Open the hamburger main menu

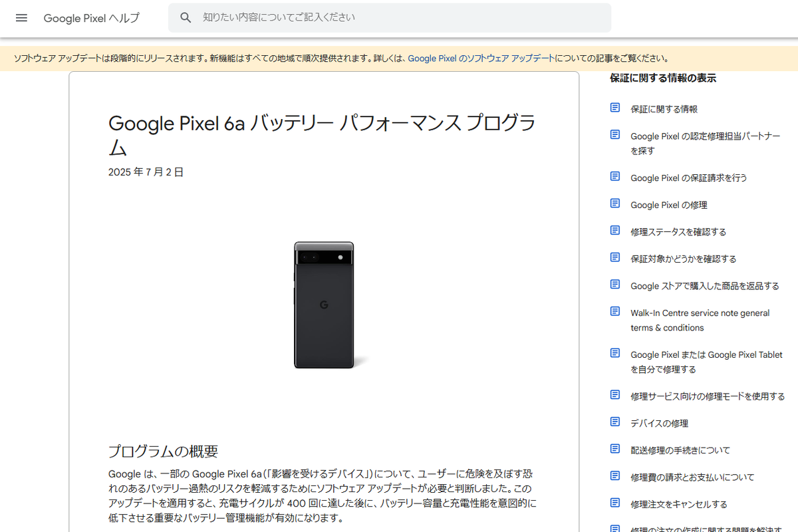tap(21, 18)
